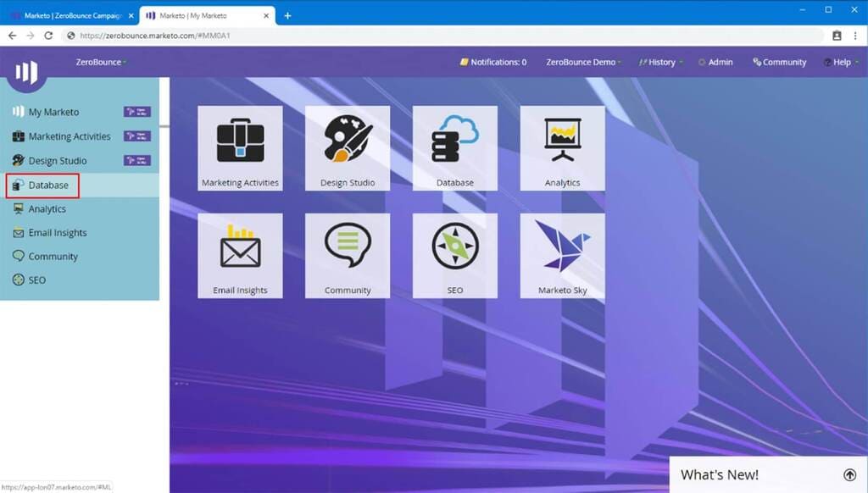The height and width of the screenshot is (493, 868).
Task: Click the purple badge beside My Marketo
Action: click(x=136, y=112)
